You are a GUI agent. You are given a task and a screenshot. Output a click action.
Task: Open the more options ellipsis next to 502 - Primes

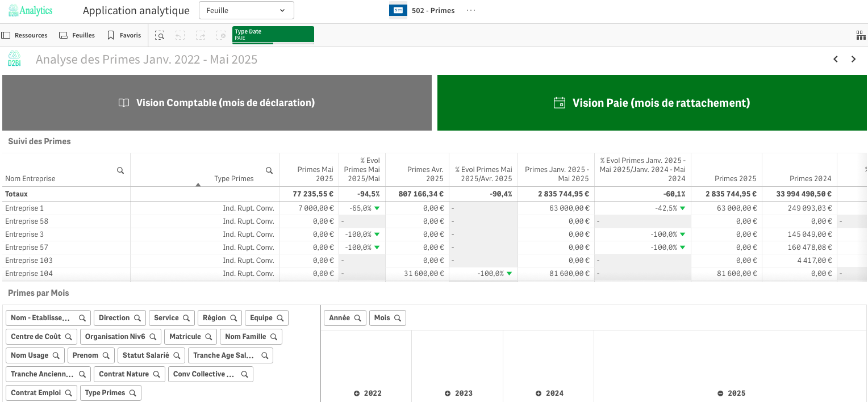click(471, 10)
